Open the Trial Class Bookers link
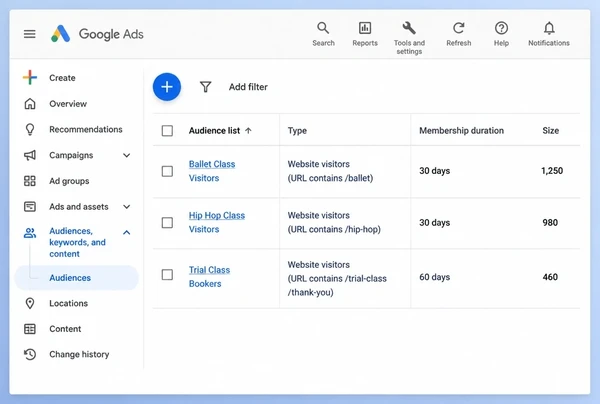The height and width of the screenshot is (404, 600). pos(209,277)
